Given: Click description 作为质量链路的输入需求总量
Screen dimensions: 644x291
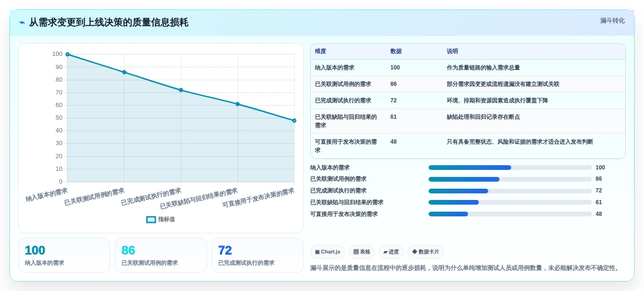Looking at the screenshot, I should point(483,68).
